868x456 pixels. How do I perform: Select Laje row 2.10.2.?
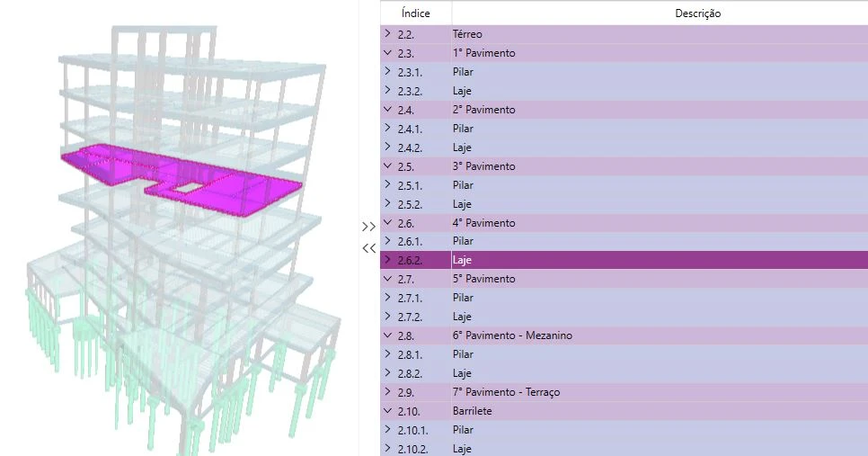click(x=462, y=448)
